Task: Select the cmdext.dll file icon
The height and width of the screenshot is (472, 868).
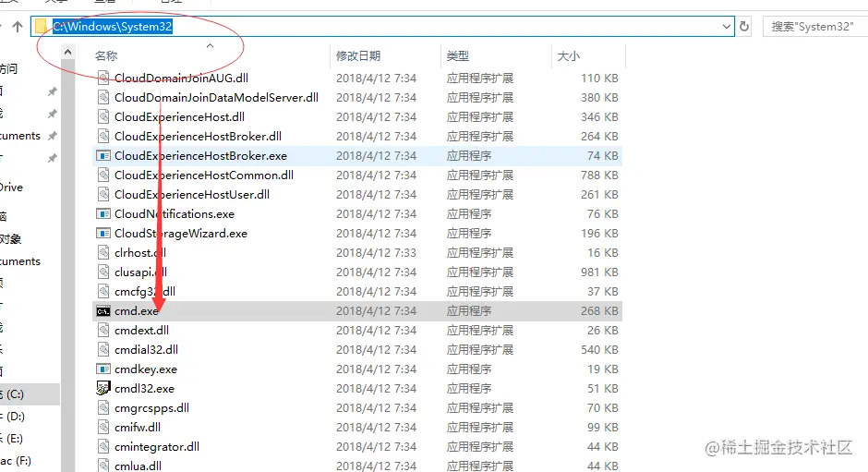Action: coord(103,330)
